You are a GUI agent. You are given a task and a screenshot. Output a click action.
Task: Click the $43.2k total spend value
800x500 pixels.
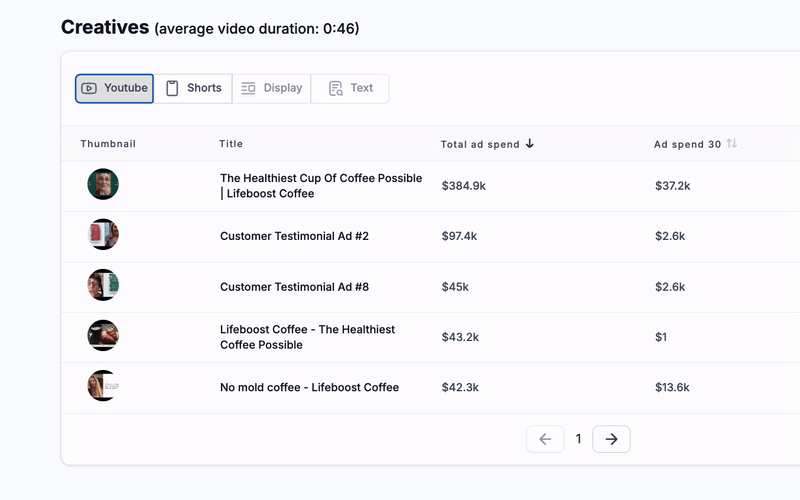(x=460, y=337)
